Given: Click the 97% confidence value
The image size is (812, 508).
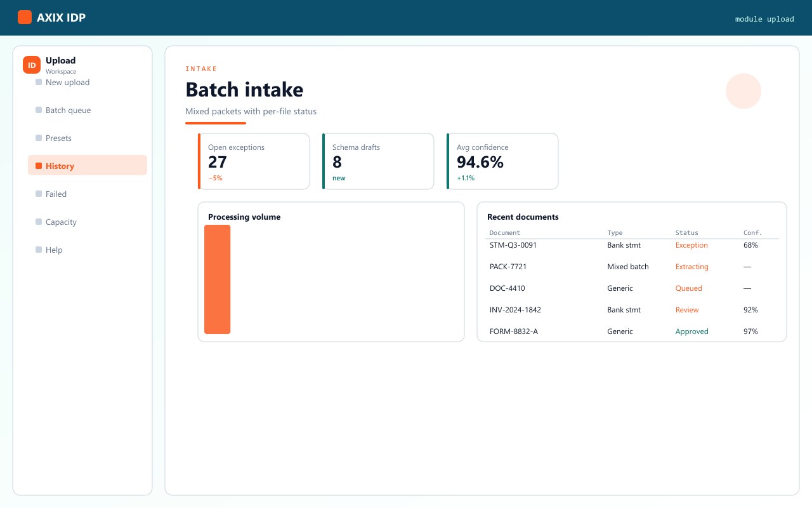Looking at the screenshot, I should 750,331.
